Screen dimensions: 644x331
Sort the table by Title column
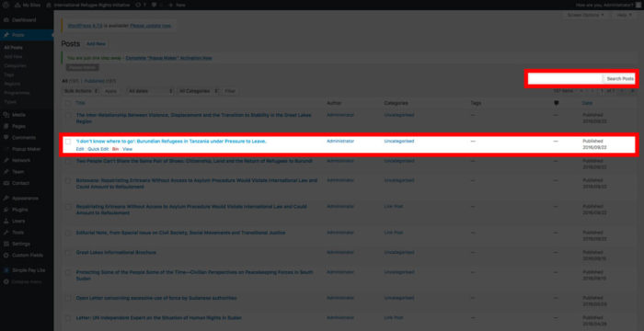tap(80, 103)
